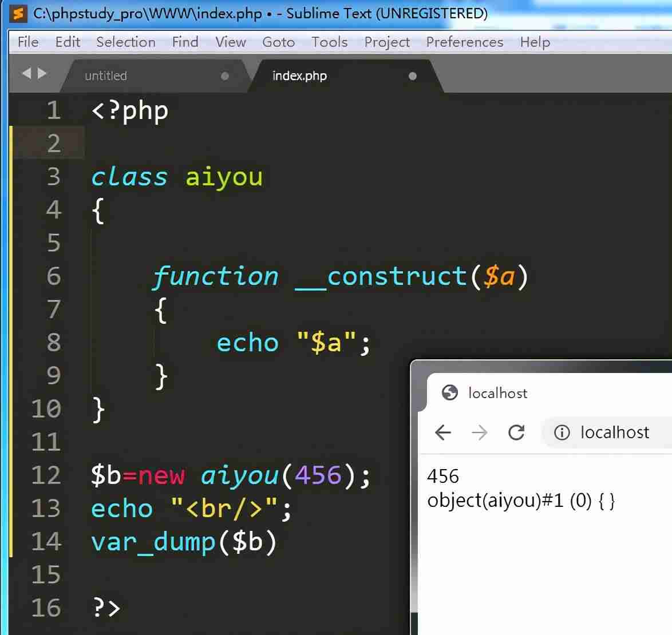This screenshot has width=672, height=635.
Task: Open the Tools menu
Action: 329,42
